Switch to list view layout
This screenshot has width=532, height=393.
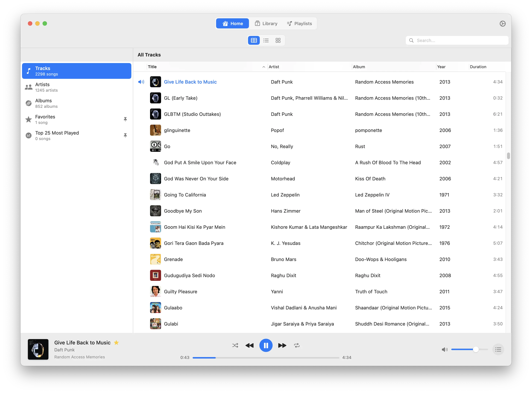[x=266, y=41]
